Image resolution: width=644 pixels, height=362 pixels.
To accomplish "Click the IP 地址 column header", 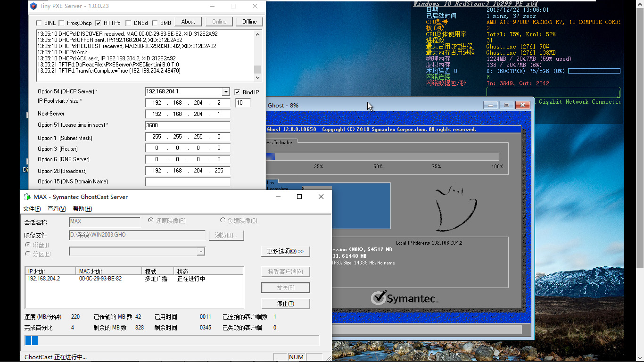I will pyautogui.click(x=50, y=271).
